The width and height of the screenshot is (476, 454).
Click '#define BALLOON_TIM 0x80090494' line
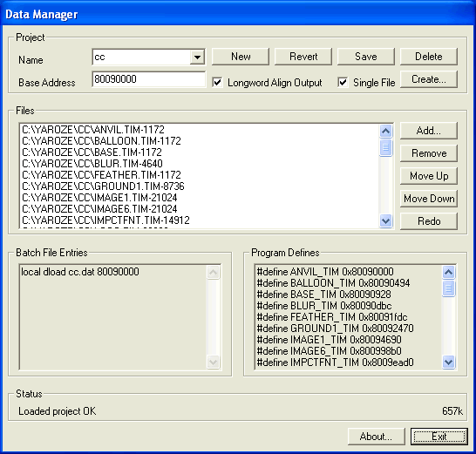333,283
